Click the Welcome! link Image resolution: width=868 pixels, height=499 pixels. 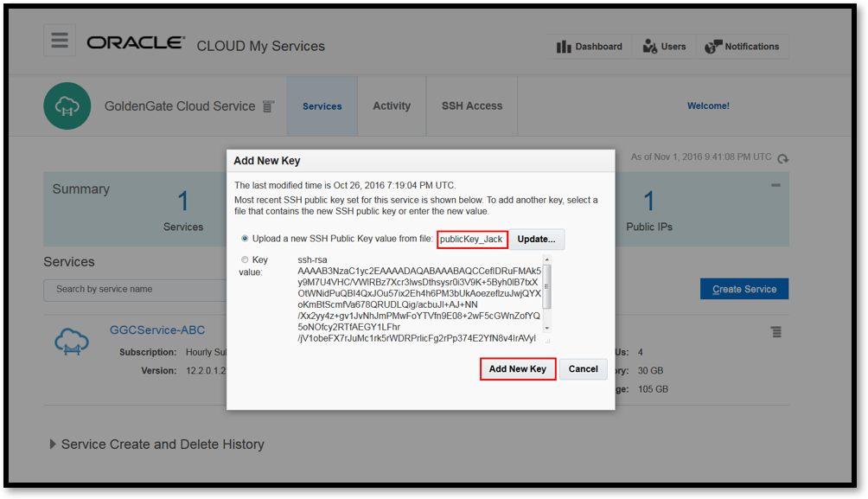click(x=708, y=106)
